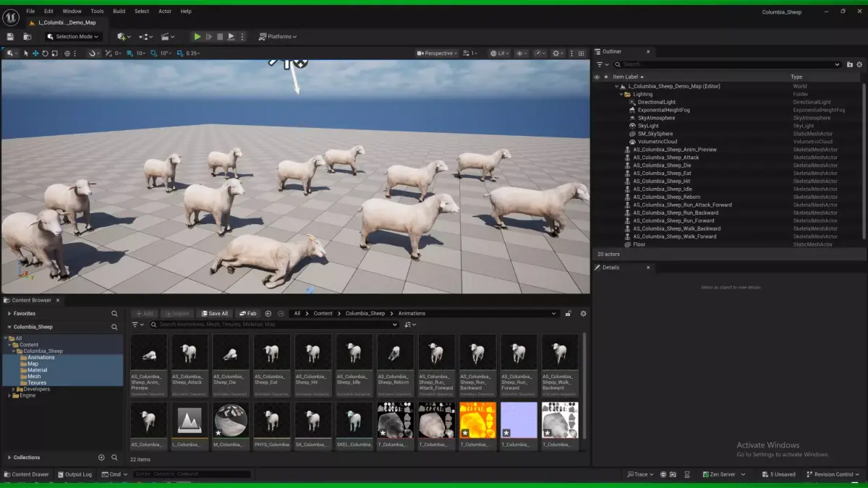Open the viewport settings gear dropdown
Screen dimensions: 868x488
558,53
